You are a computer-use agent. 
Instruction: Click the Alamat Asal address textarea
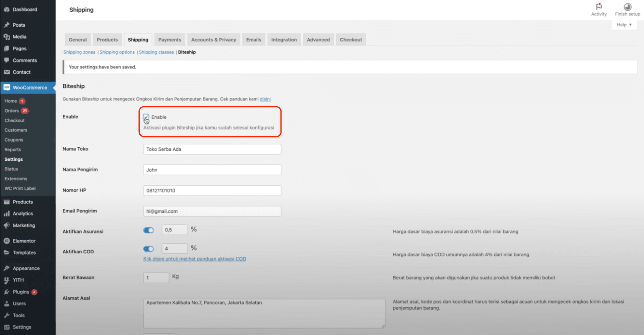[264, 313]
